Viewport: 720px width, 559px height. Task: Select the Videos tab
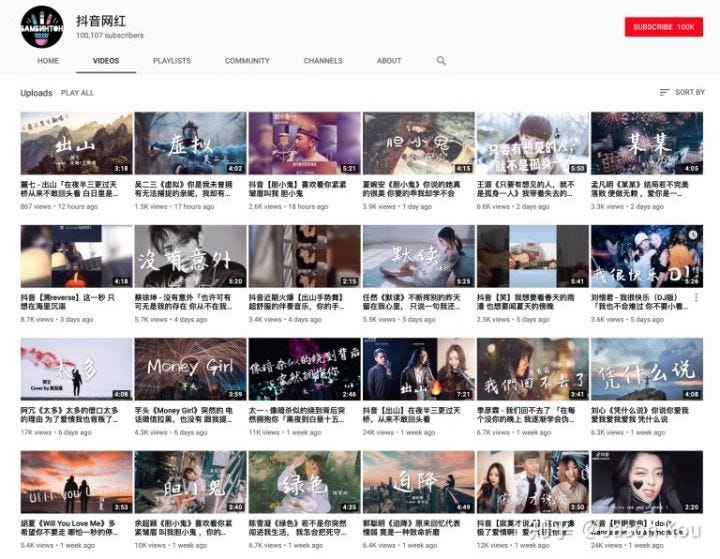pyautogui.click(x=106, y=61)
